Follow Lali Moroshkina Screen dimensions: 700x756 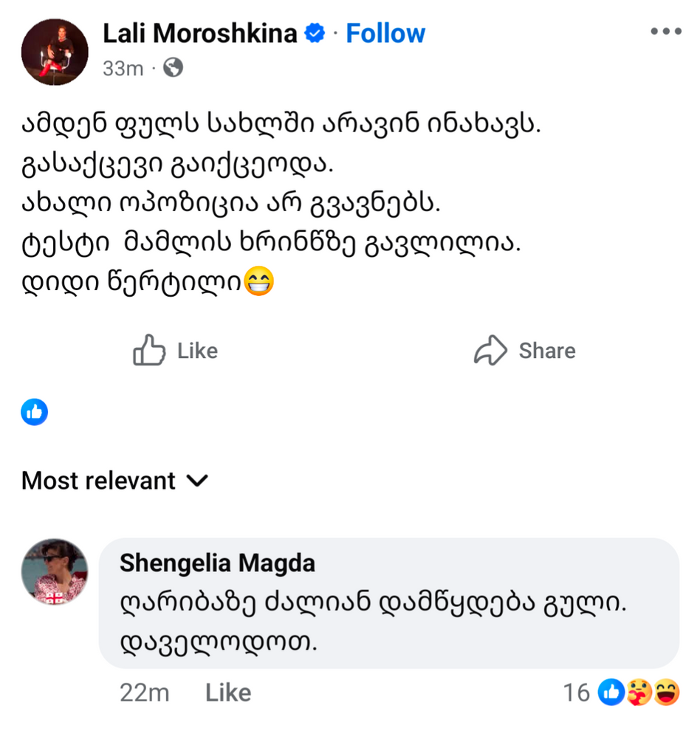(385, 33)
